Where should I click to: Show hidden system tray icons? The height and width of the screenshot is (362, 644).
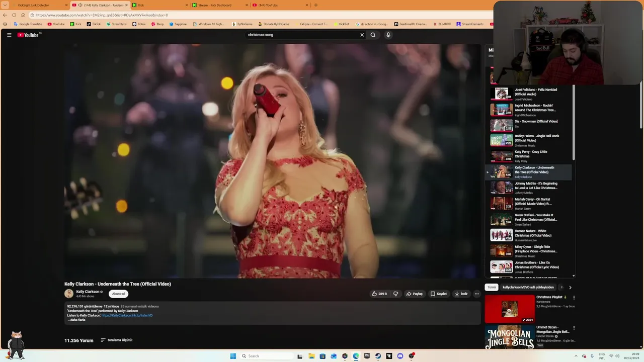click(x=576, y=356)
